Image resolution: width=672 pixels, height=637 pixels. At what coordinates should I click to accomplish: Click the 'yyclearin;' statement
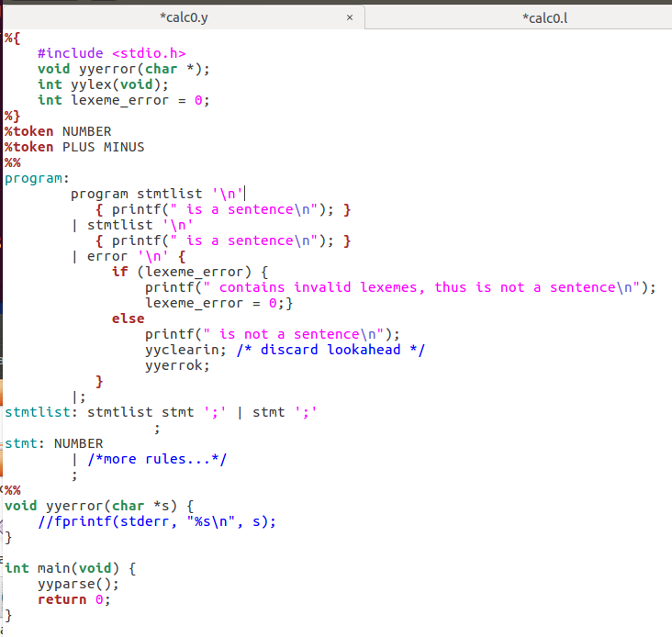(185, 350)
